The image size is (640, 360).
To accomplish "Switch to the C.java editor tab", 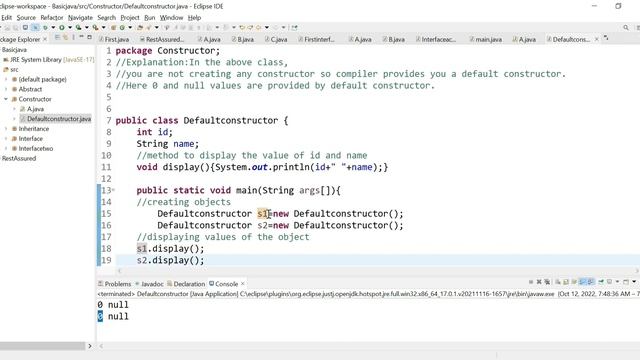I will (276, 39).
